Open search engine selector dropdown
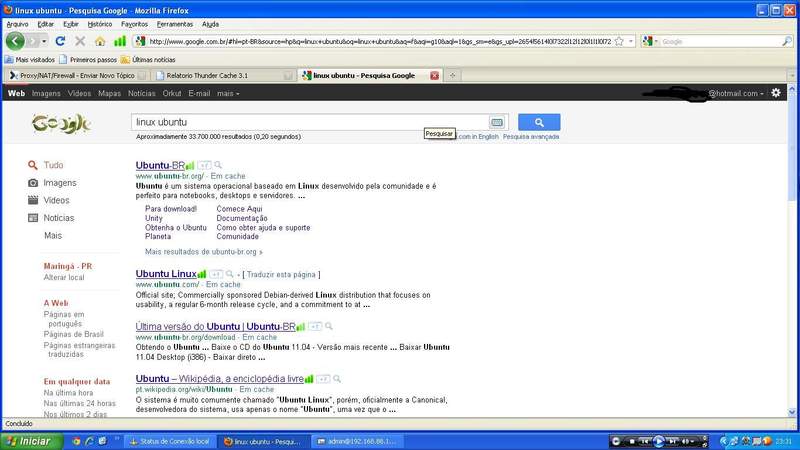This screenshot has width=800, height=450. pos(650,41)
